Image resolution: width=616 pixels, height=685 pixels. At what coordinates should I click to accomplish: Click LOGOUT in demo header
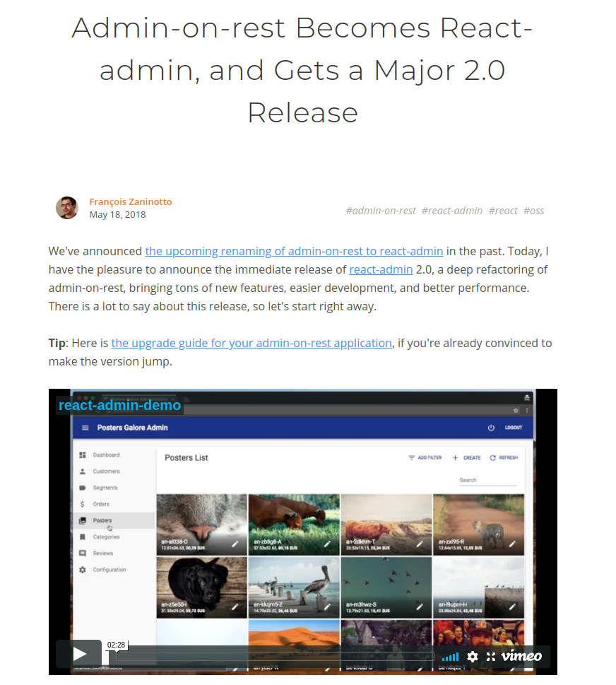coord(514,427)
